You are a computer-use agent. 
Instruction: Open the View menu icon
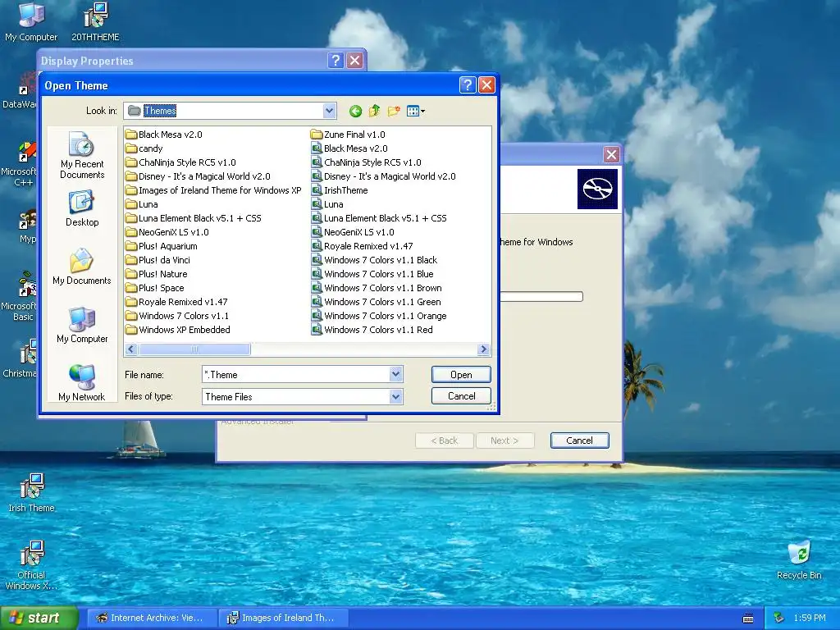point(416,111)
